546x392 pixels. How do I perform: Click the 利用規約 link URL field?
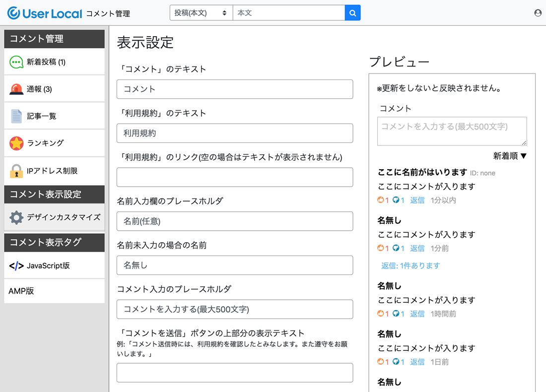pyautogui.click(x=234, y=177)
